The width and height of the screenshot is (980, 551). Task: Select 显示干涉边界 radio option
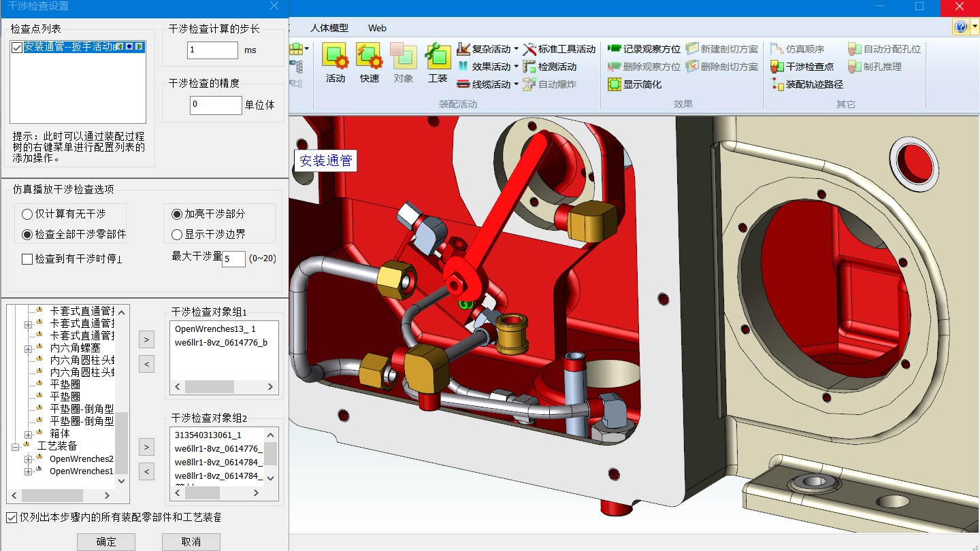pos(177,235)
